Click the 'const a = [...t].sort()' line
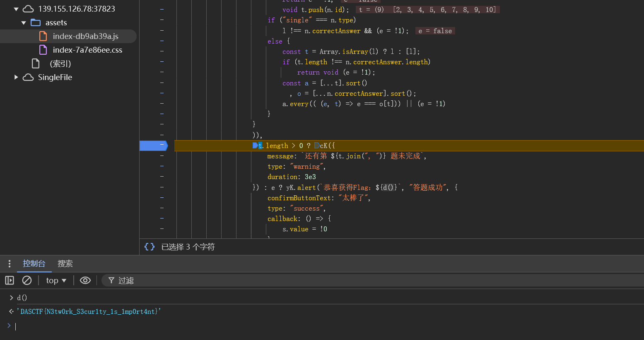This screenshot has height=340, width=644. (x=325, y=83)
